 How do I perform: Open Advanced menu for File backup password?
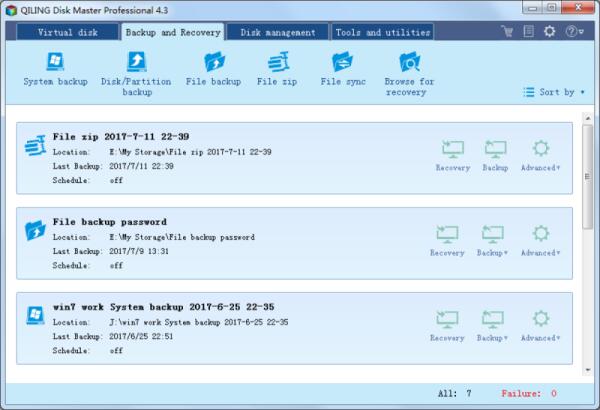tap(541, 240)
